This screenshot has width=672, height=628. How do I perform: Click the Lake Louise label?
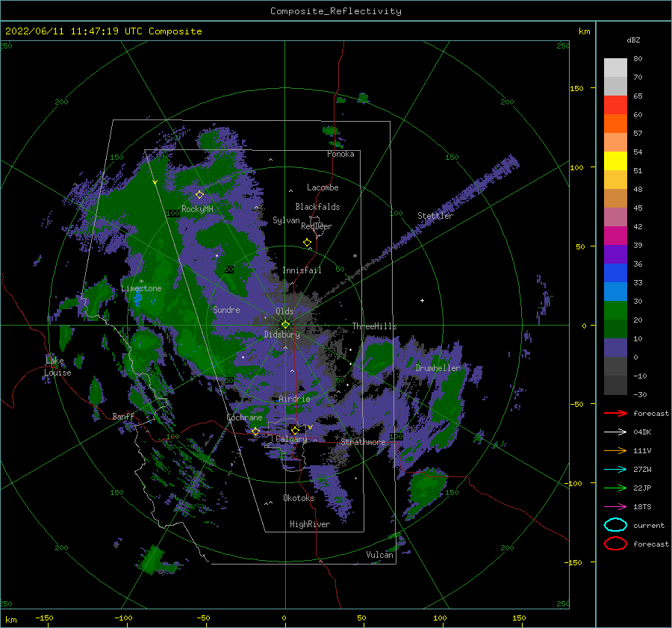tap(57, 367)
